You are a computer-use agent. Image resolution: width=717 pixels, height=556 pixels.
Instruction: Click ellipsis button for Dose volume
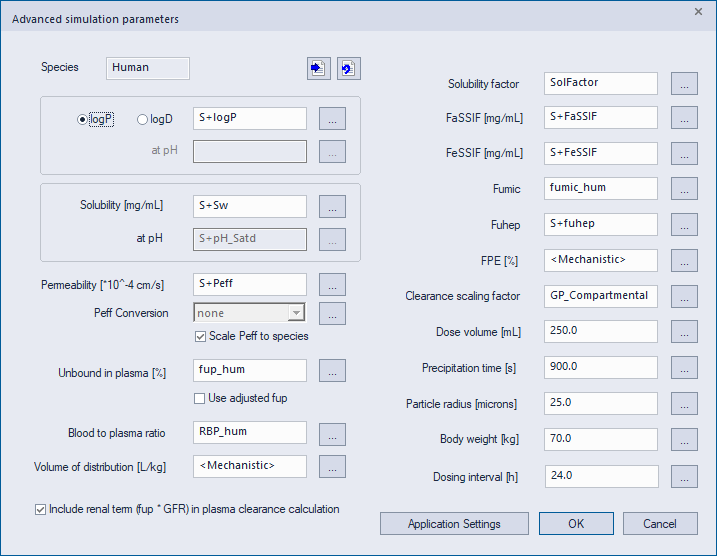coord(685,331)
